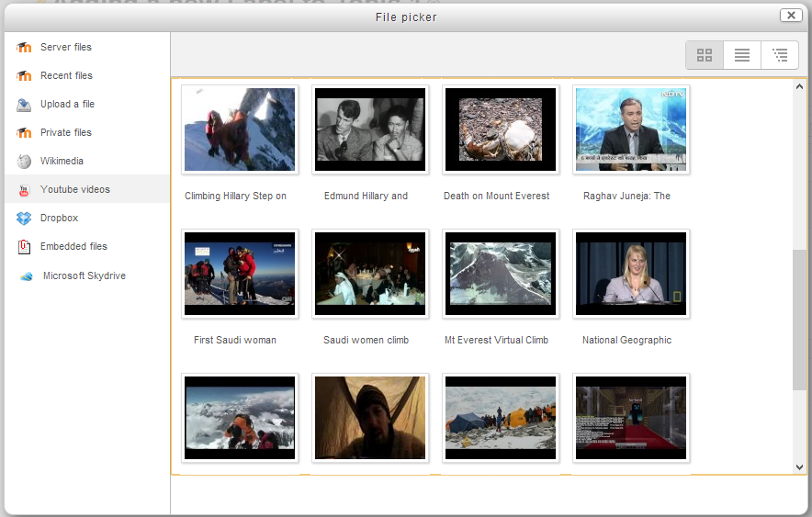Select the Youtube videos repository icon
812x517 pixels.
click(24, 190)
